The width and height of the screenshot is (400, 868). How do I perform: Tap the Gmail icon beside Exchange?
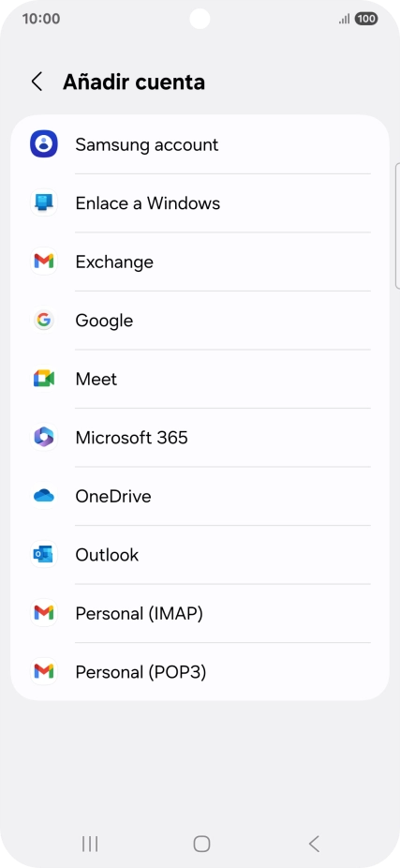[44, 262]
